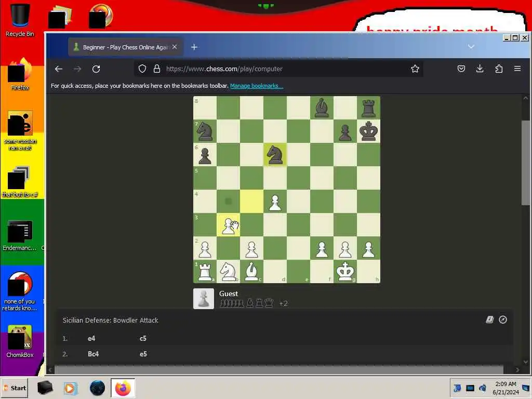Open the Pocket save icon

coord(461,69)
